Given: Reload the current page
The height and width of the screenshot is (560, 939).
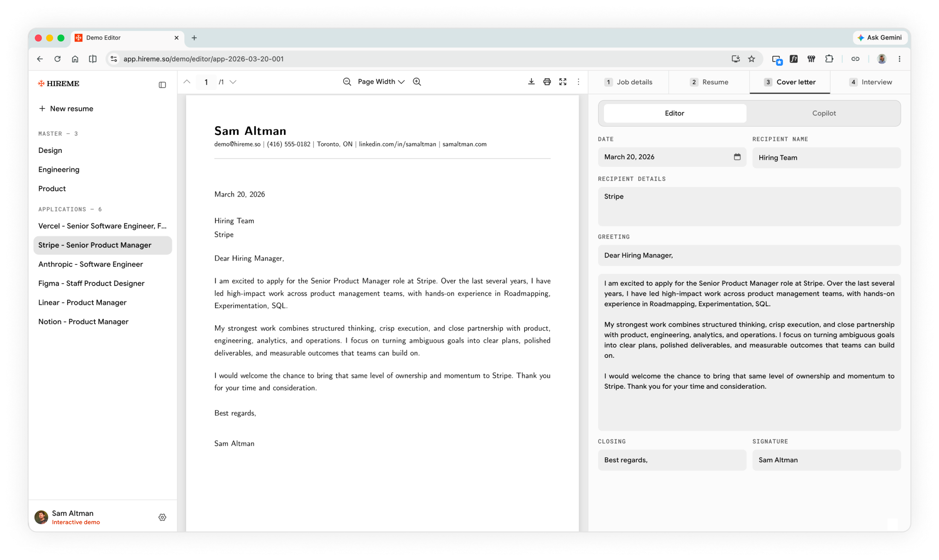Looking at the screenshot, I should (x=58, y=59).
